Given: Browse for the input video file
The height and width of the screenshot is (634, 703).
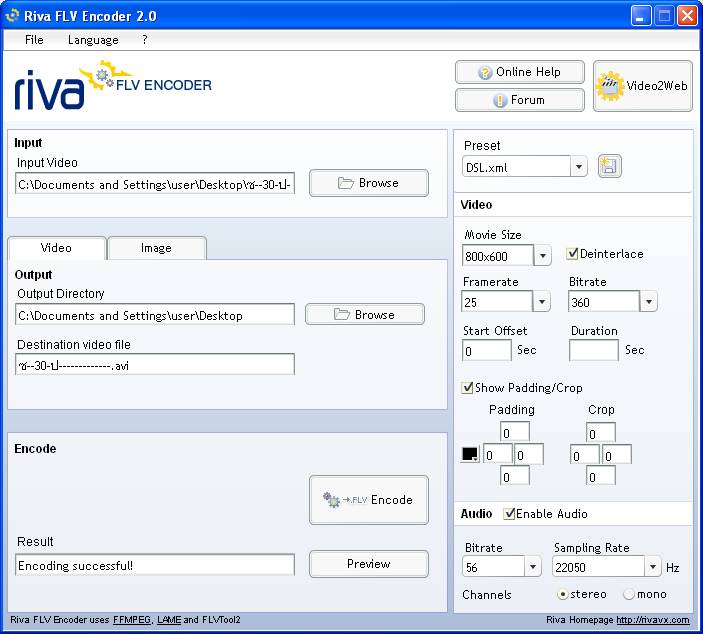Looking at the screenshot, I should point(369,183).
